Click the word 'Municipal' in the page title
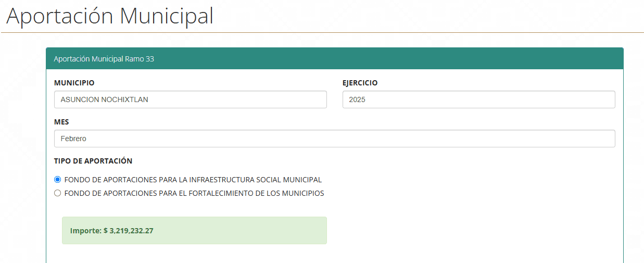Viewport: 644px width, 263px height. (x=167, y=16)
